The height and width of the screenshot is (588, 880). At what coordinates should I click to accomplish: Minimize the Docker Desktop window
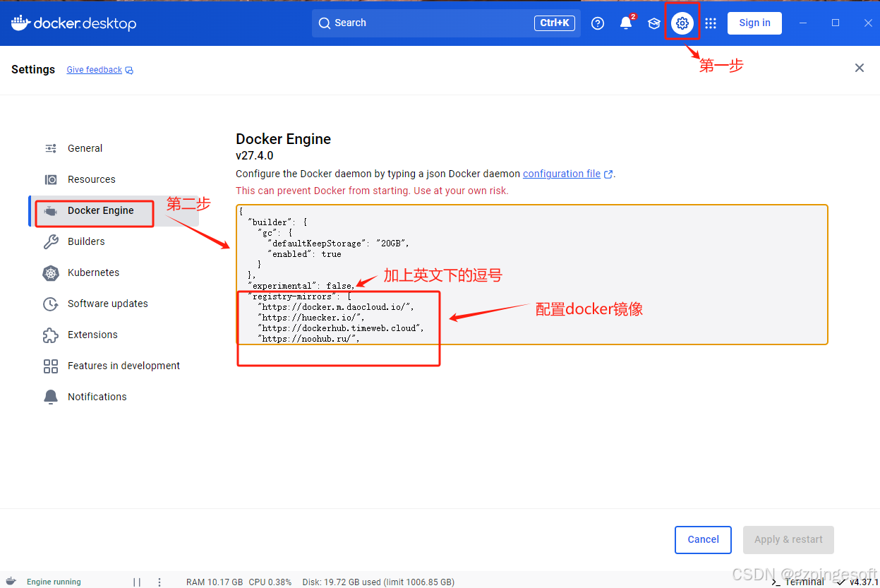[x=803, y=23]
